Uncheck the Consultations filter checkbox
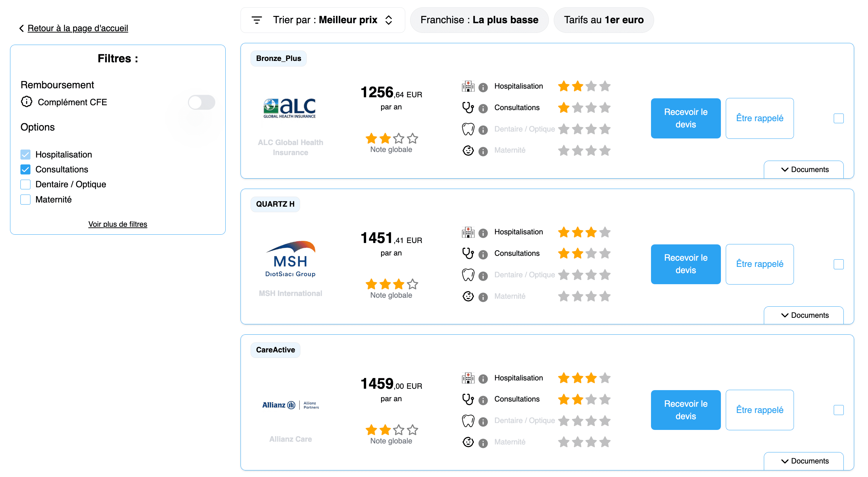 (26, 170)
